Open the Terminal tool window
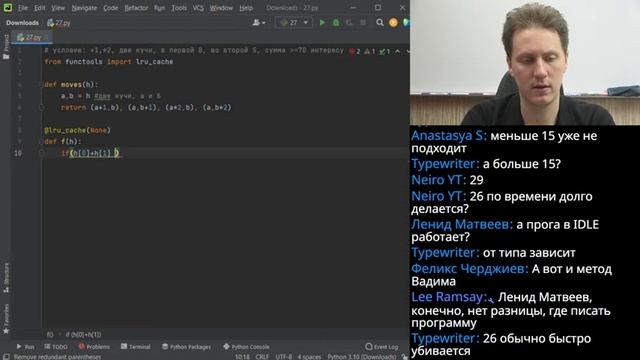 tap(136, 347)
